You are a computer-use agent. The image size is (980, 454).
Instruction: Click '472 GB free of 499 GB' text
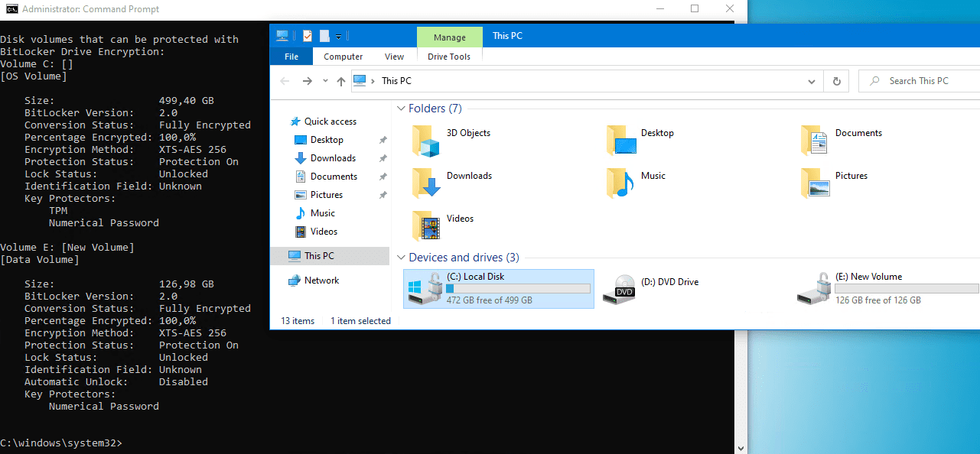489,300
